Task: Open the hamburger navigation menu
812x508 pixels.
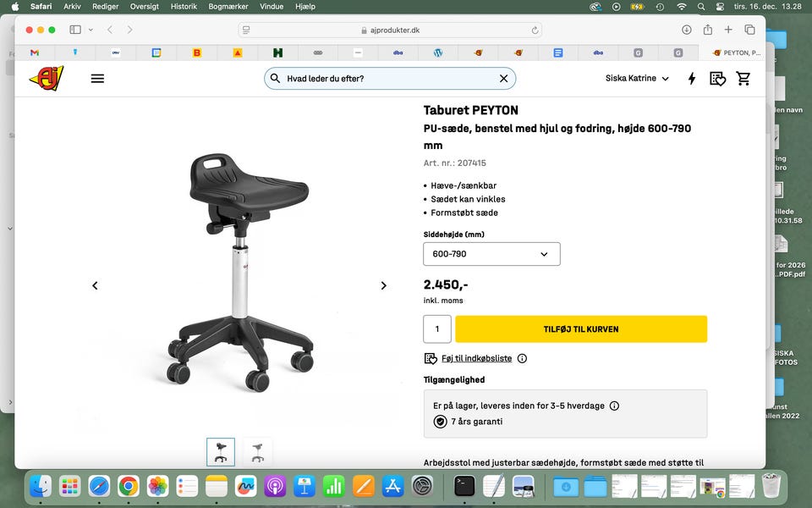Action: coord(97,78)
